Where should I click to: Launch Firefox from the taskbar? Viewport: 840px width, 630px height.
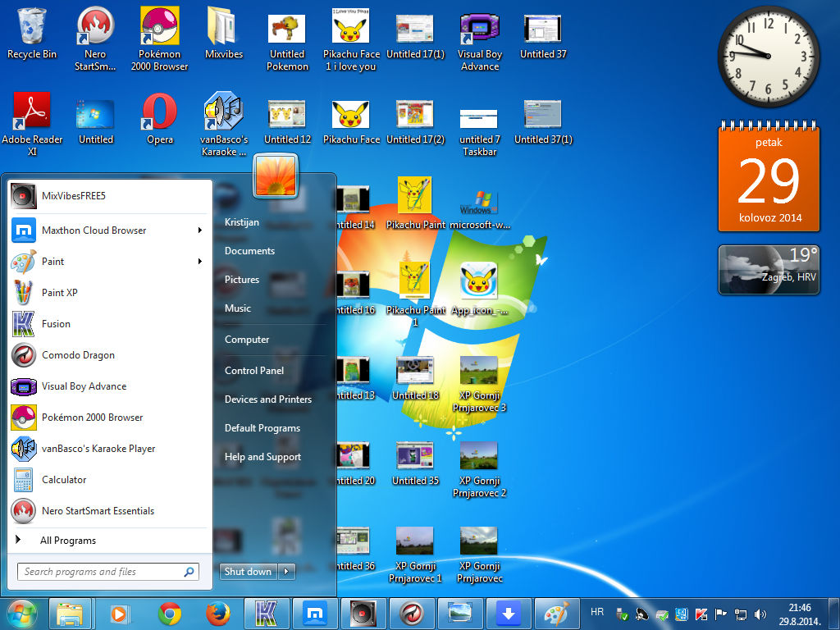tap(218, 614)
